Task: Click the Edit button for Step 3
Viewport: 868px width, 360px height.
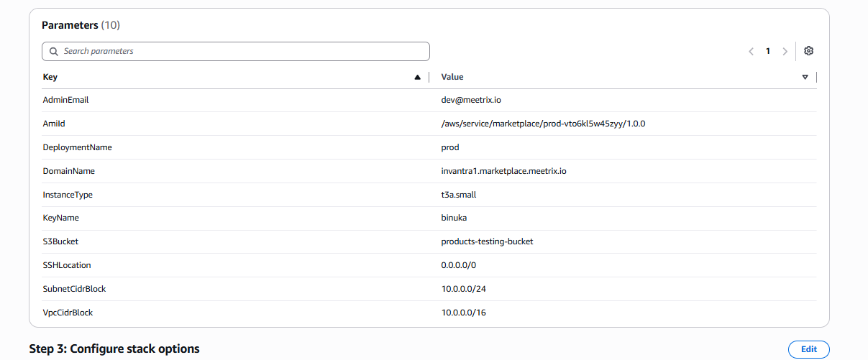Action: point(809,349)
